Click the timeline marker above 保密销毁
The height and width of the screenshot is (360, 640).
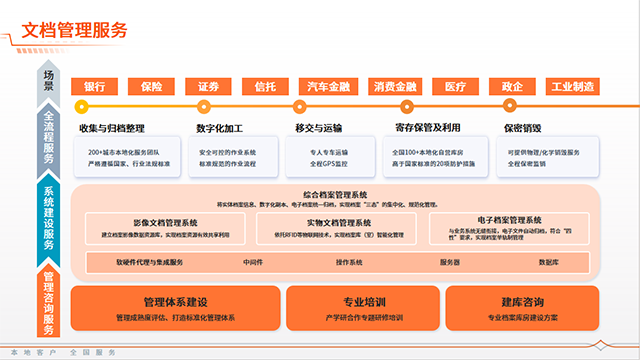(x=509, y=106)
